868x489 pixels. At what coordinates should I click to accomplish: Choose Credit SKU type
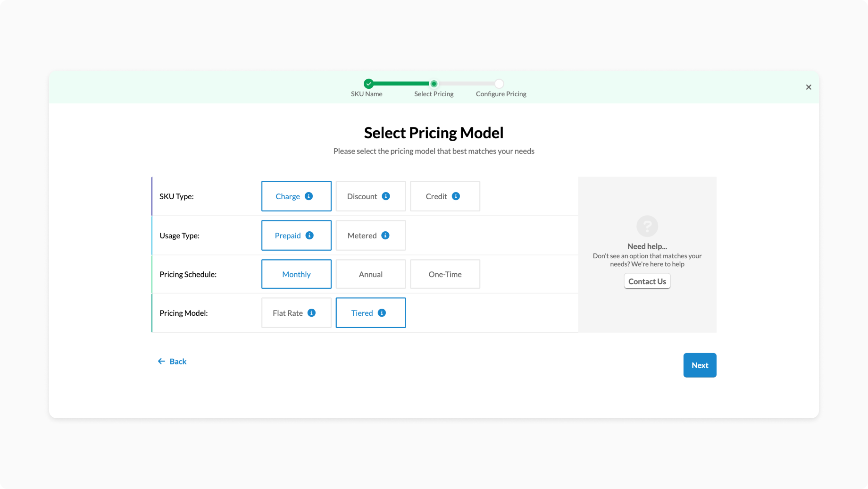[436, 196]
